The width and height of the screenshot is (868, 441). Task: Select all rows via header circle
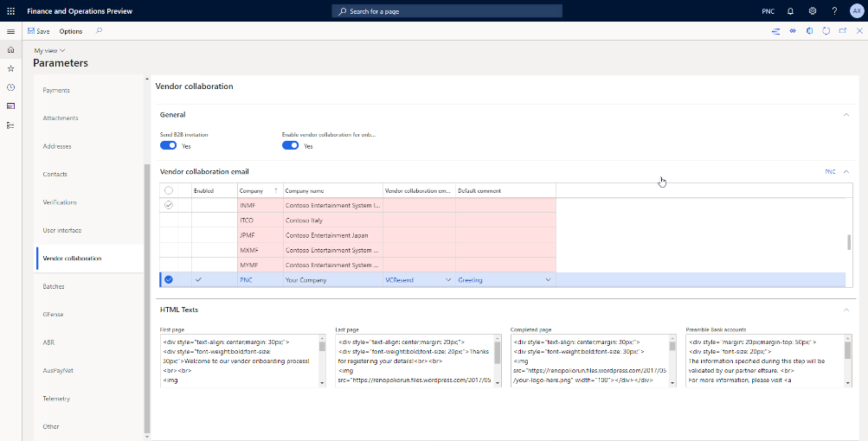coord(168,190)
